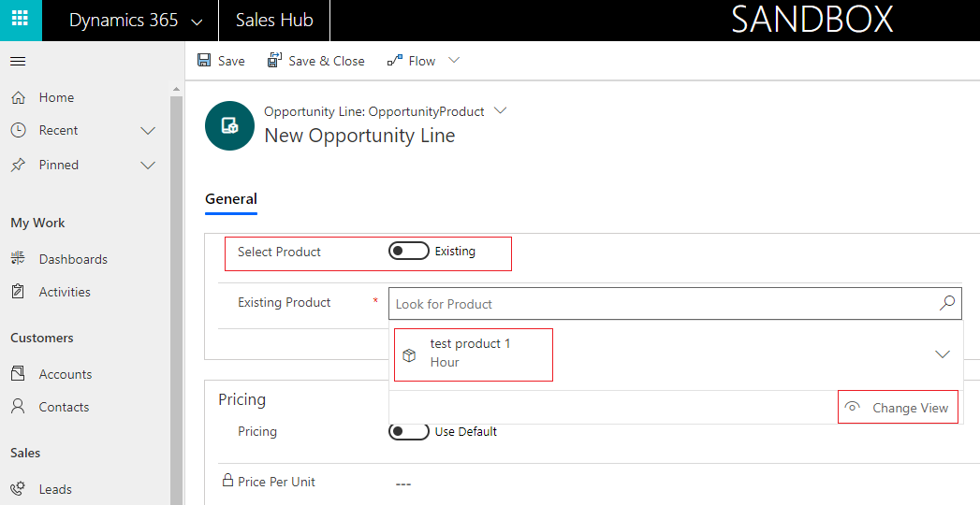This screenshot has width=980, height=505.
Task: Go to Accounts in the sidebar
Action: [x=65, y=374]
